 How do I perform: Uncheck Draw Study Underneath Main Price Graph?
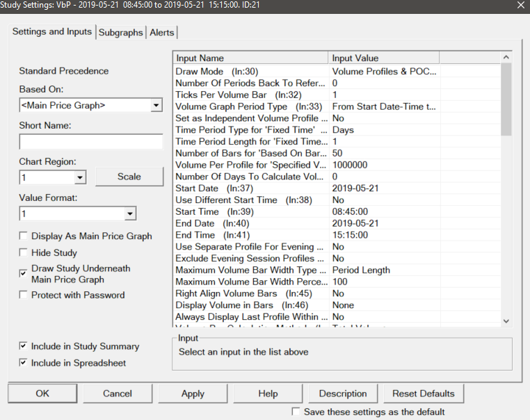click(x=24, y=273)
